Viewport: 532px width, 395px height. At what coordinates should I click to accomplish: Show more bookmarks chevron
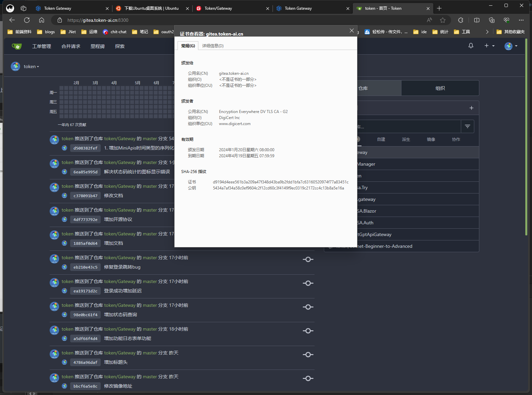[x=487, y=32]
